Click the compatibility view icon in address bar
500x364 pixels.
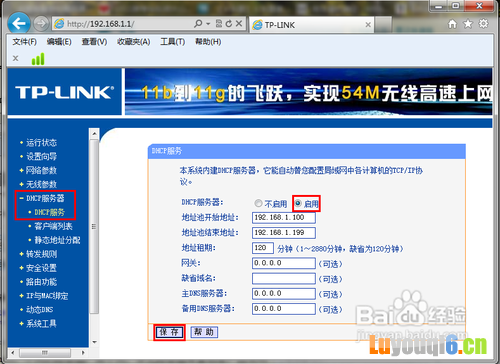219,23
